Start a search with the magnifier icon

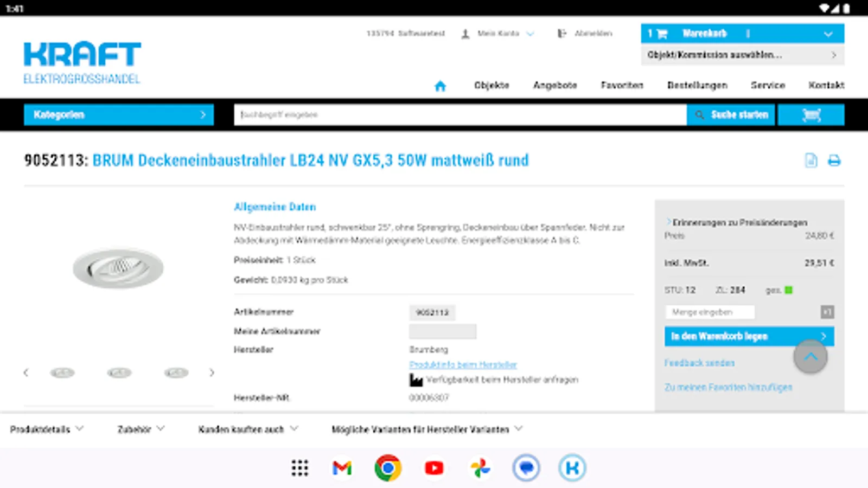click(x=700, y=114)
